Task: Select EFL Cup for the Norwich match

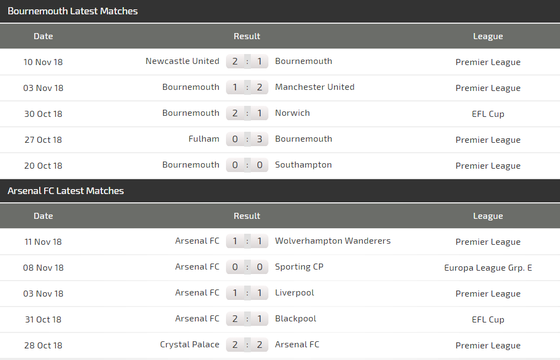Action: [x=488, y=114]
